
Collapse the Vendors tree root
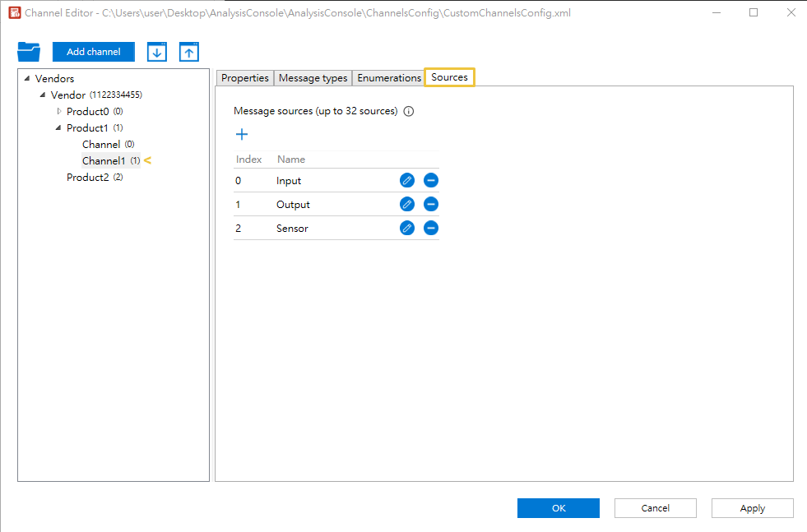27,79
